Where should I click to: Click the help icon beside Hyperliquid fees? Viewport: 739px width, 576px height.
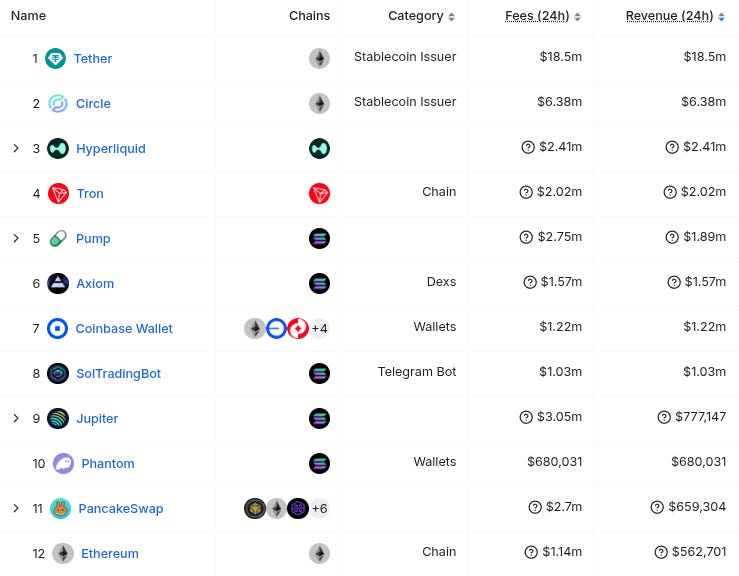click(x=528, y=147)
